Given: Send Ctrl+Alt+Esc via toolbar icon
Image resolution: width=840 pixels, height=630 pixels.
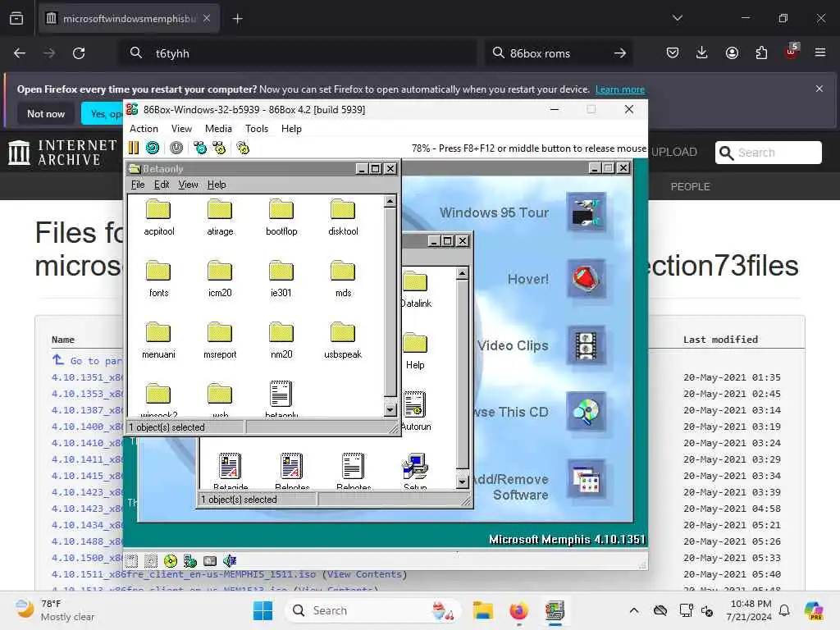Looking at the screenshot, I should click(x=219, y=148).
